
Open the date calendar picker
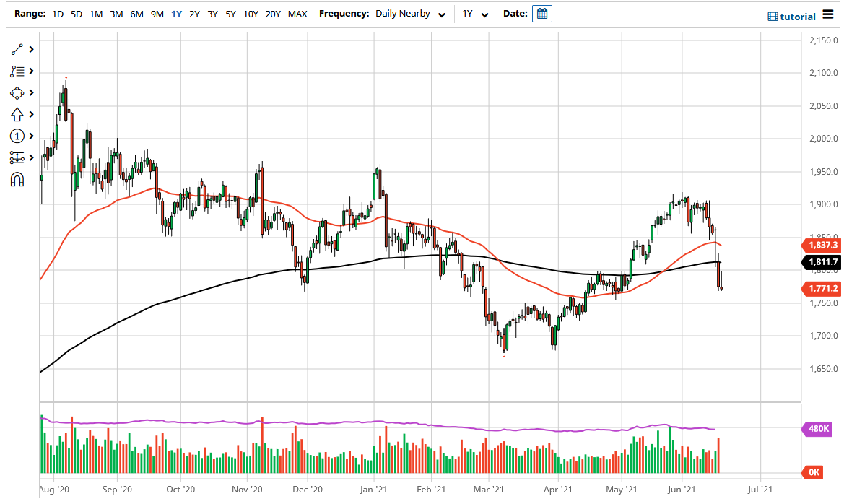pos(542,14)
